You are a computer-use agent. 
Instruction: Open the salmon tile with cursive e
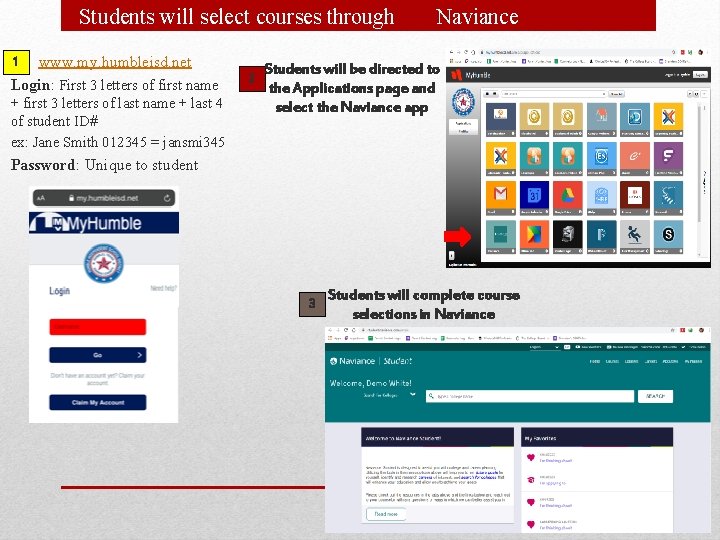(635, 158)
